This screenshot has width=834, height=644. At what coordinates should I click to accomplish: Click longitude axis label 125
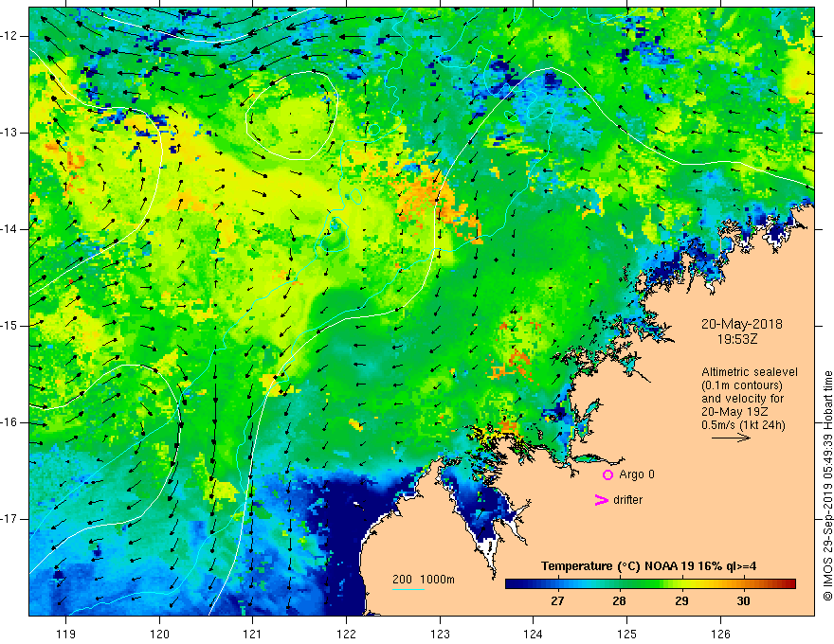(x=626, y=634)
